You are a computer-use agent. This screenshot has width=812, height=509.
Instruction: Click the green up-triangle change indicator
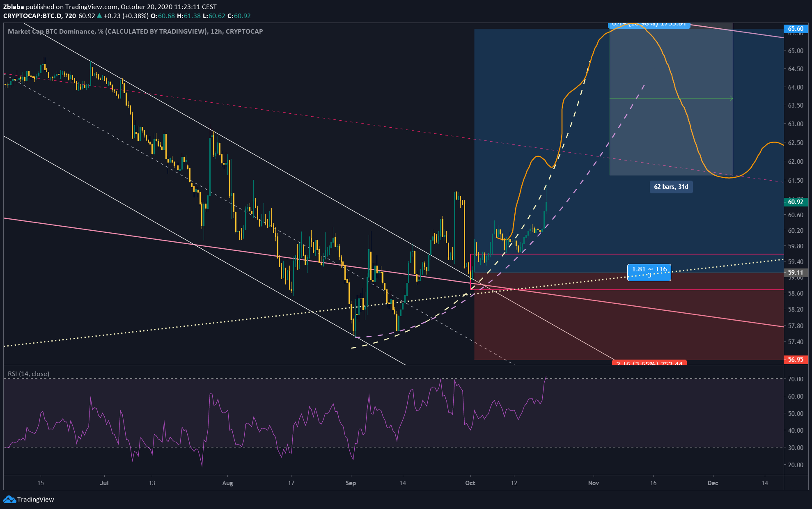pyautogui.click(x=99, y=16)
